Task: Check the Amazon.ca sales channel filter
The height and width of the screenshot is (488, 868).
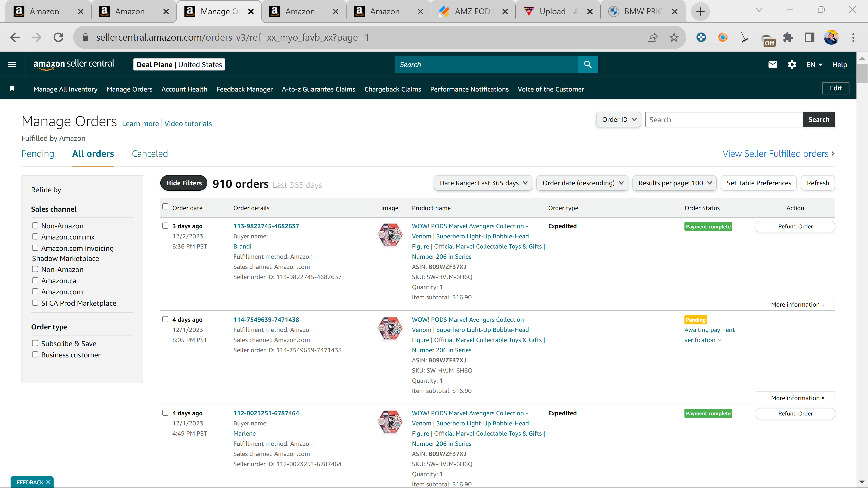Action: [35, 280]
